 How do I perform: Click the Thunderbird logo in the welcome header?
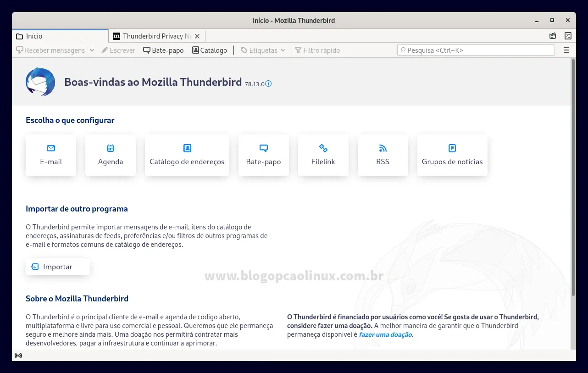[40, 82]
